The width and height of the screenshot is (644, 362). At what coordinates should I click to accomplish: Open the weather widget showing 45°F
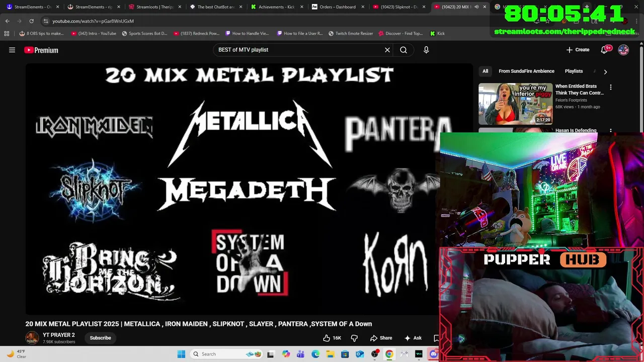click(16, 354)
